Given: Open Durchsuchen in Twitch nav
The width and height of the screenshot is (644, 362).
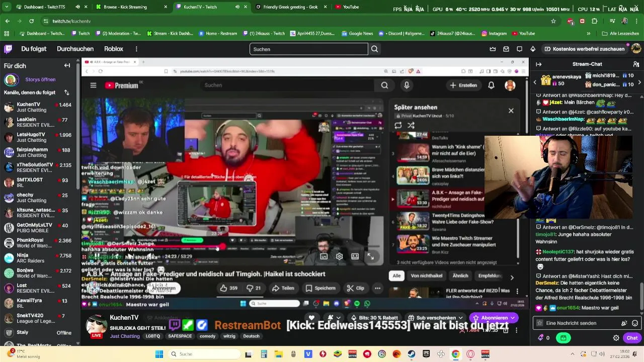Looking at the screenshot, I should point(75,49).
